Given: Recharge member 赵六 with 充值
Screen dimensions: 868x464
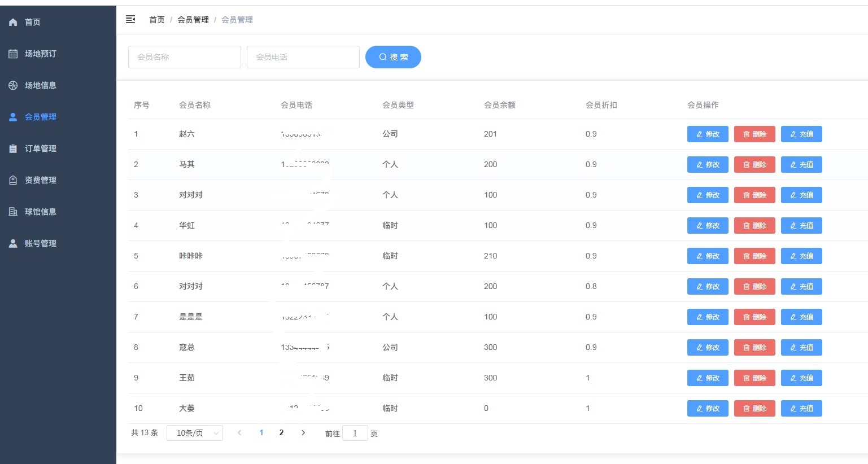Looking at the screenshot, I should pos(801,134).
